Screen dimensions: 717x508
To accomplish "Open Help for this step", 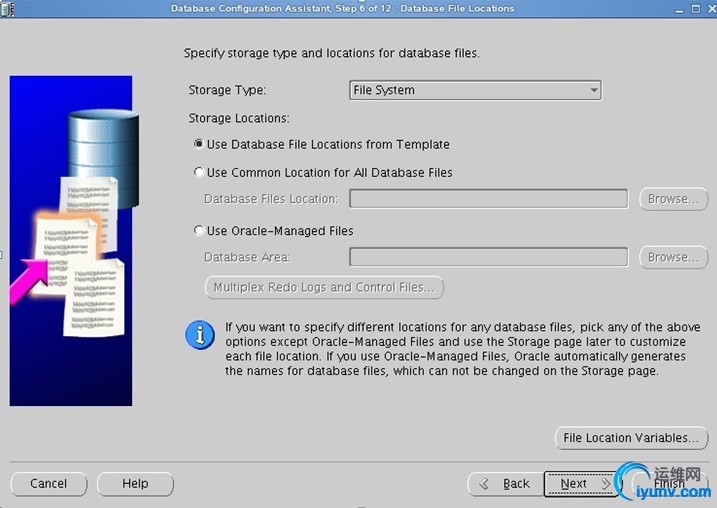I will 135,484.
